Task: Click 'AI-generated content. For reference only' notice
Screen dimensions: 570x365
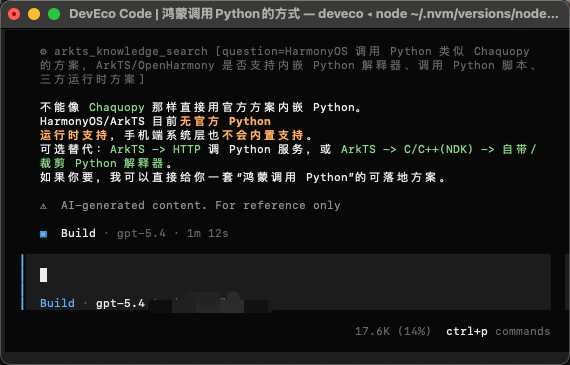Action: point(201,205)
